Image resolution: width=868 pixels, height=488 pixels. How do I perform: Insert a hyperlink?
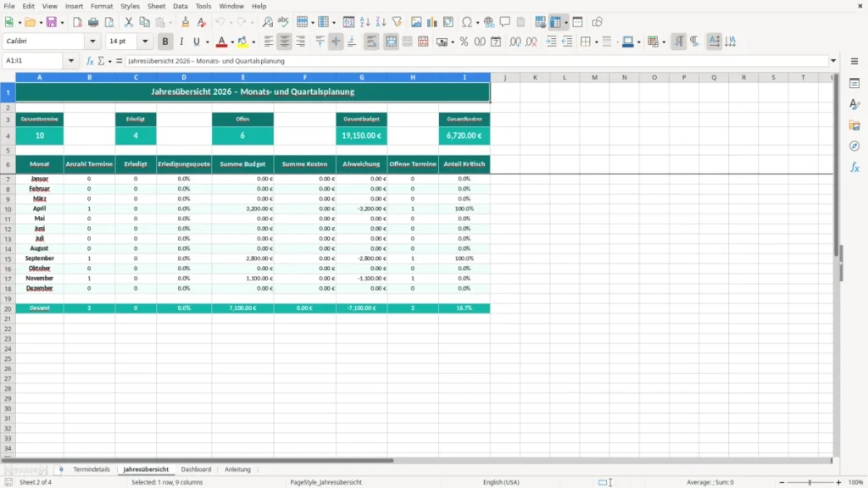[x=489, y=22]
